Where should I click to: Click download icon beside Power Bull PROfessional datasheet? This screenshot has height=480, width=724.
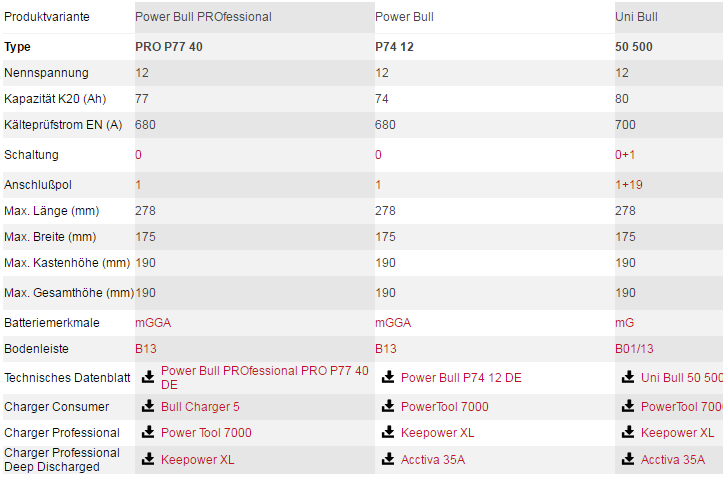148,377
